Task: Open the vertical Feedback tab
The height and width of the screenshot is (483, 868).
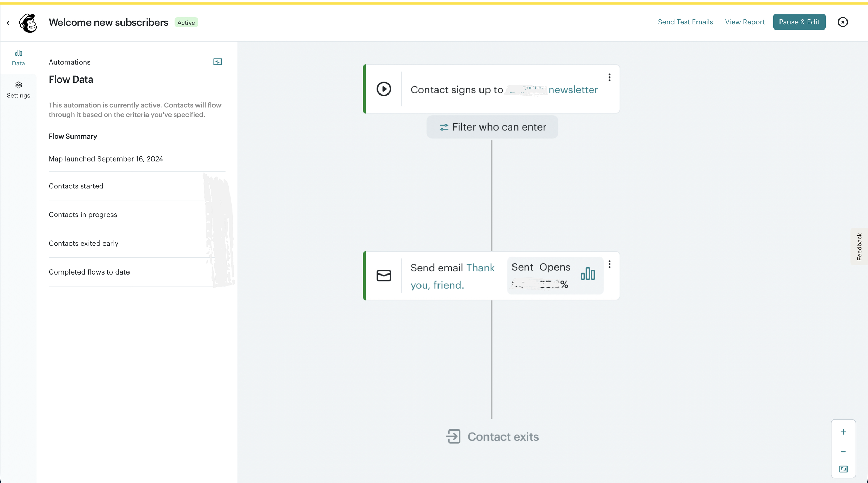Action: pos(859,247)
